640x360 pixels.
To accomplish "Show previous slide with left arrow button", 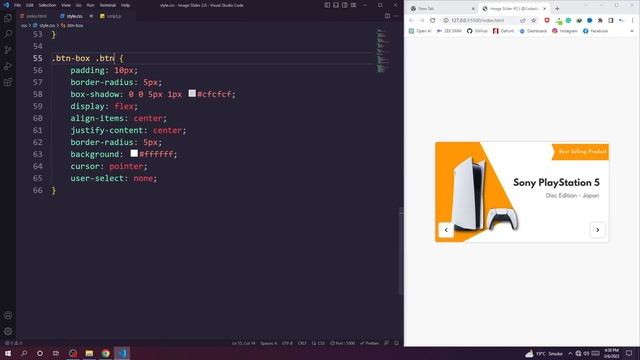I will [x=446, y=230].
